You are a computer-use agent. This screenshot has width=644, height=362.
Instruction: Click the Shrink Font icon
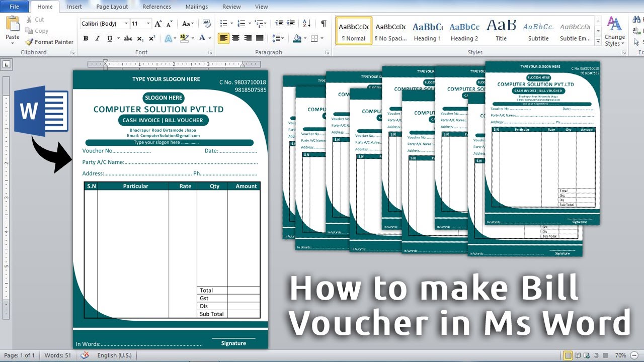pyautogui.click(x=170, y=24)
